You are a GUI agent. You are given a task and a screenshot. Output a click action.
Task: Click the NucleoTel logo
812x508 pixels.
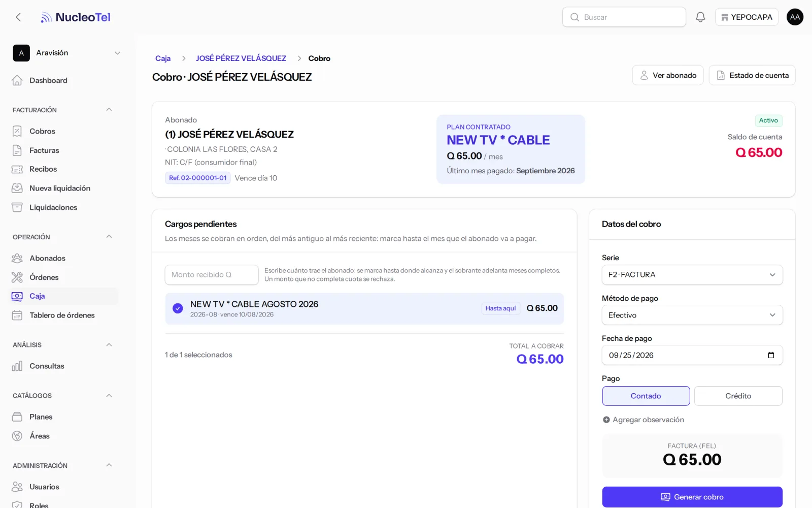tap(76, 17)
